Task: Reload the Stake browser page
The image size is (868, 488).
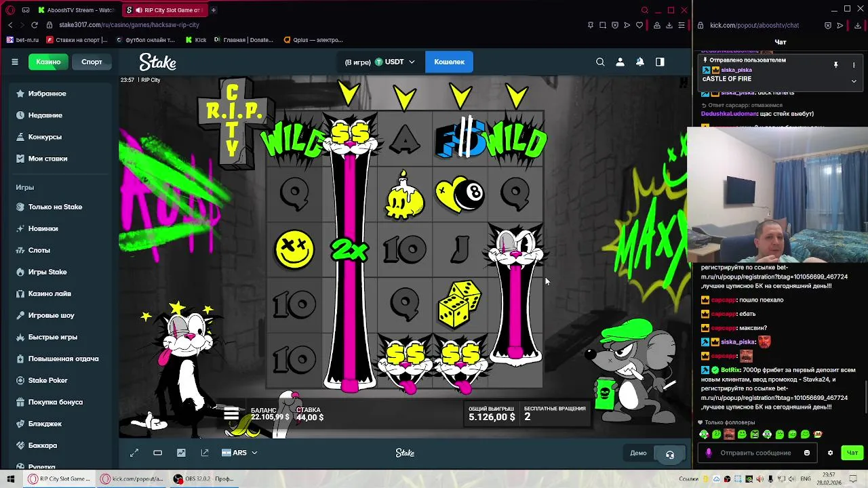Action: (x=35, y=25)
